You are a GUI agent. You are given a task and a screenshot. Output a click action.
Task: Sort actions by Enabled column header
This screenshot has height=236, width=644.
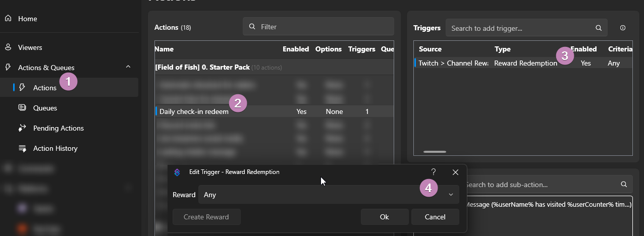pos(296,49)
